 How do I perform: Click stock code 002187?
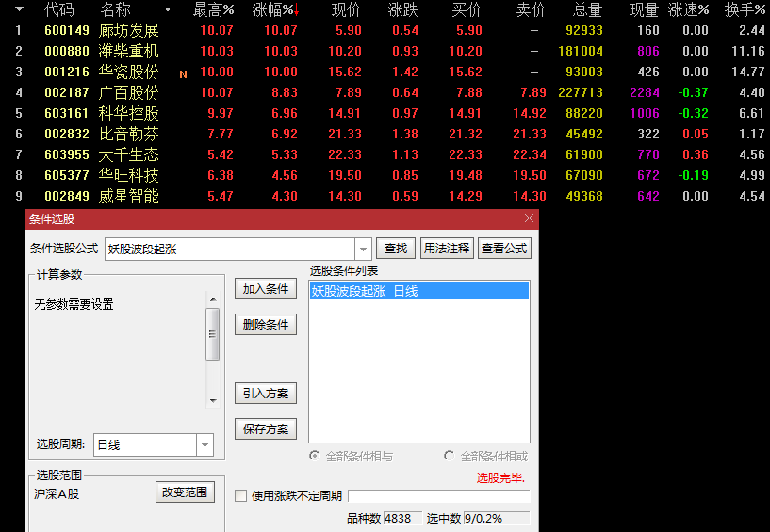click(x=67, y=92)
